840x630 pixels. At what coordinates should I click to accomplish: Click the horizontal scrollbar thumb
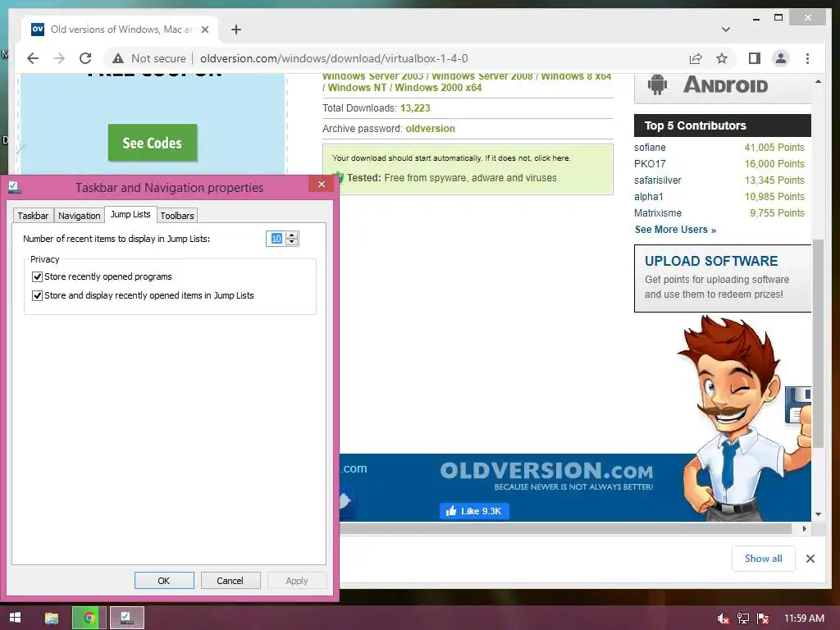[565, 529]
